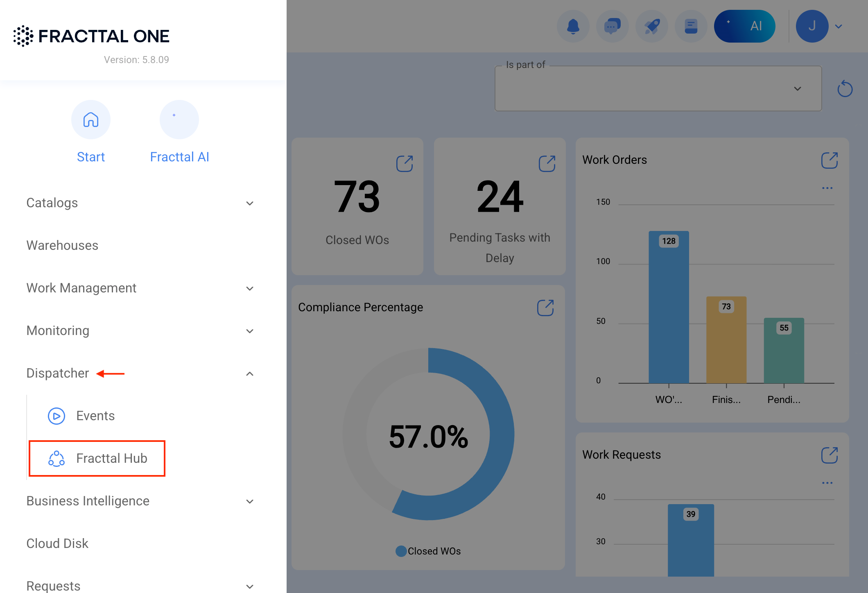Click the rocket launch icon
This screenshot has height=593, width=868.
click(652, 26)
